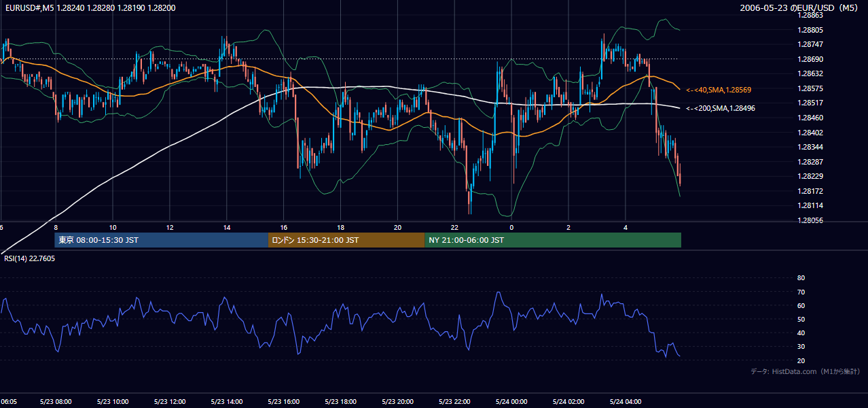Click hour label 12 under the price chart
The image size is (868, 408).
coord(170,228)
